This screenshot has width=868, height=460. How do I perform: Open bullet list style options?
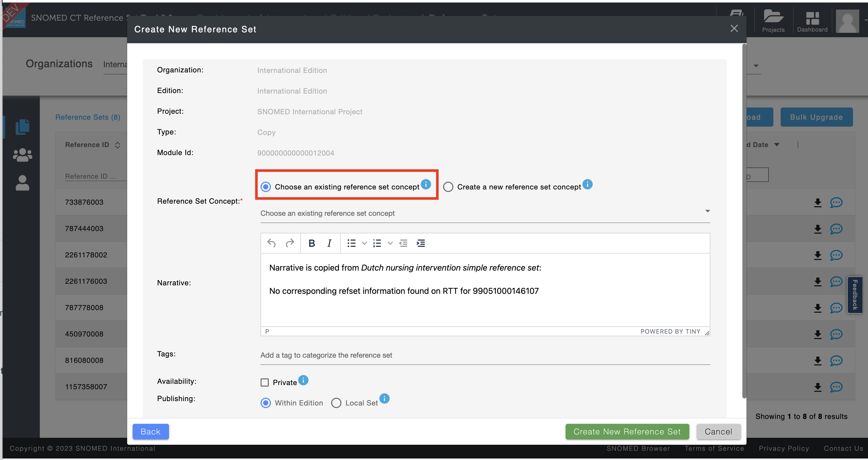click(364, 243)
